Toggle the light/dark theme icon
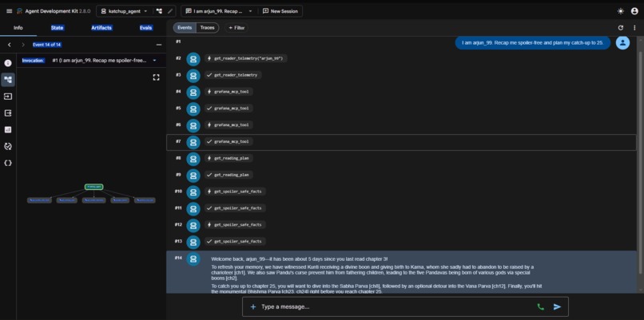 tap(621, 11)
